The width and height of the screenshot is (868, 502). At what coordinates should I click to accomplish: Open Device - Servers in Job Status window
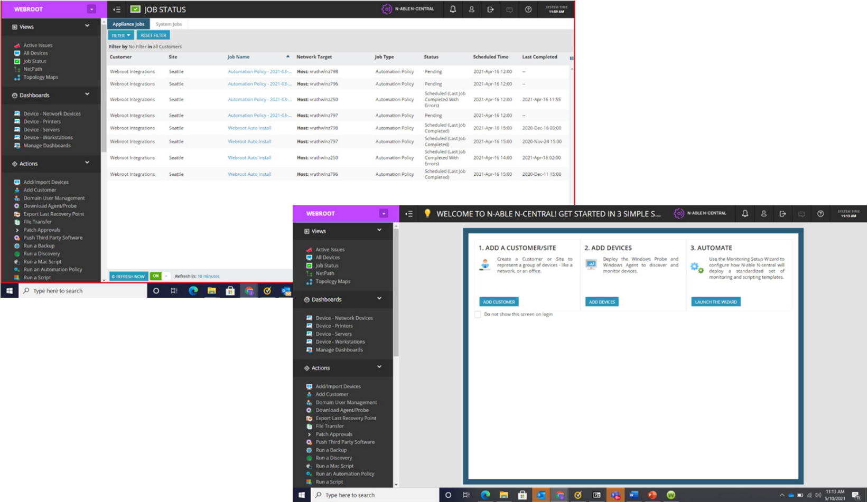pos(41,130)
